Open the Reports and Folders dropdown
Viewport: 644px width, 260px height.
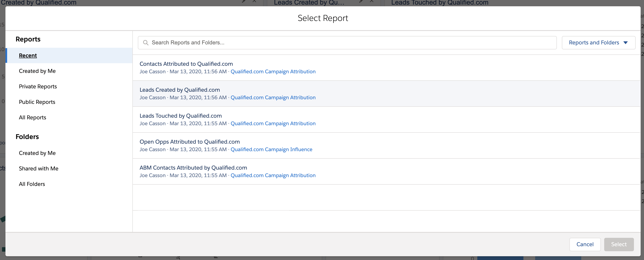coord(598,43)
